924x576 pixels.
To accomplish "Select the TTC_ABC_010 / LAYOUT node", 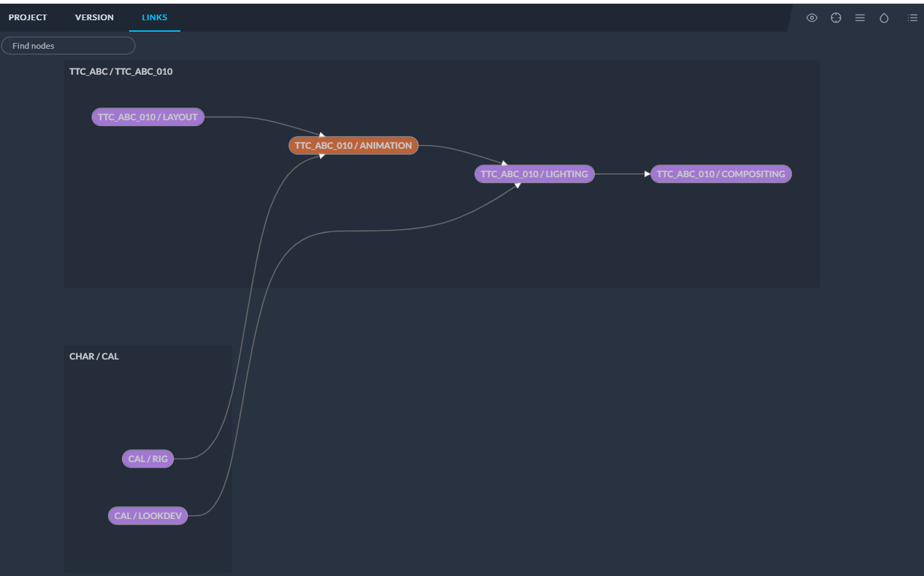I will (x=148, y=117).
